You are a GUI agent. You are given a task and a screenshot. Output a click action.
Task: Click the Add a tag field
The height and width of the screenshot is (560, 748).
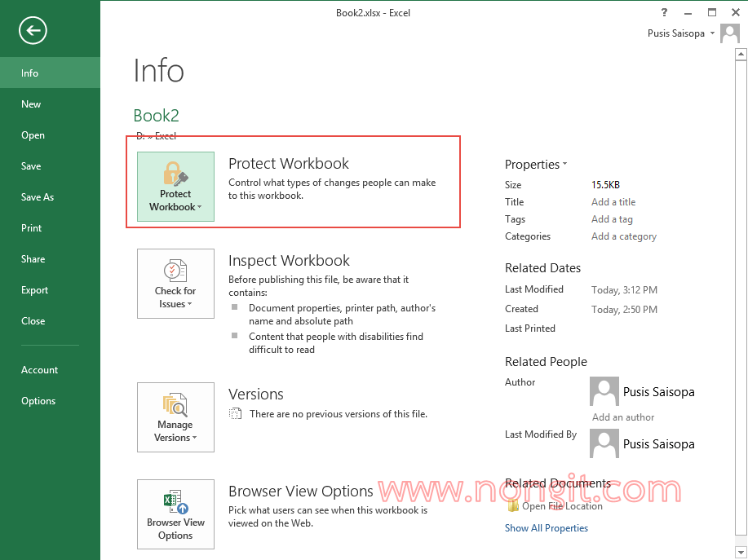[612, 219]
